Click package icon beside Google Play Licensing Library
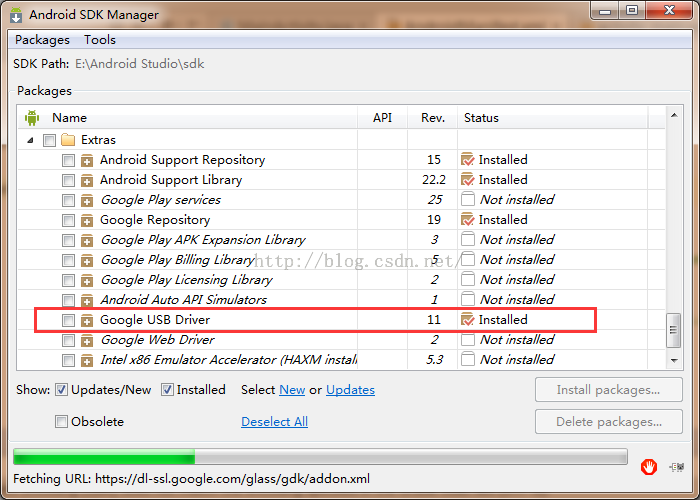Viewport: 700px width, 500px height. point(87,280)
